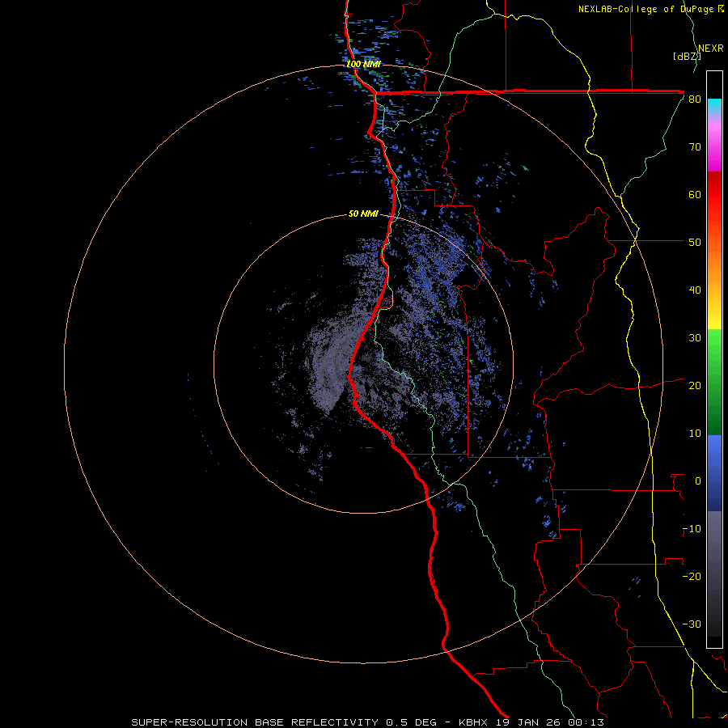Viewport: 728px width, 728px height.
Task: Click the 70 value on dBZ scale
Action: coord(695,147)
